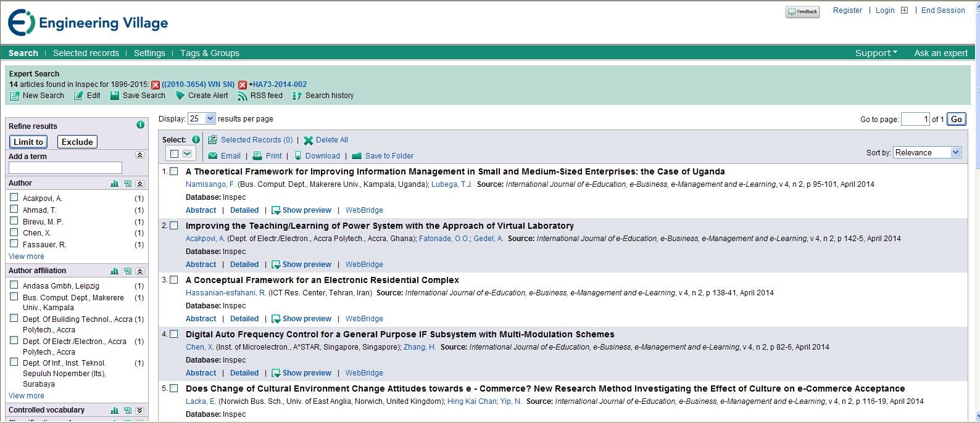Expand the plus box next to Login
This screenshot has height=423, width=980.
tap(904, 10)
